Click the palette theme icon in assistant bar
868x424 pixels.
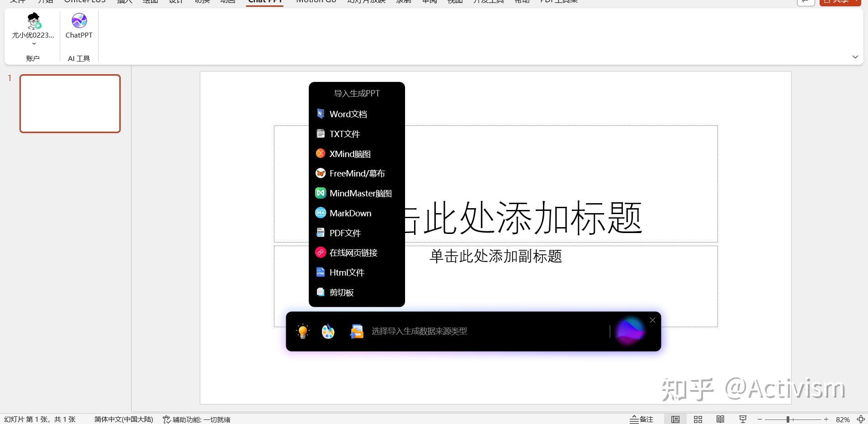click(328, 331)
